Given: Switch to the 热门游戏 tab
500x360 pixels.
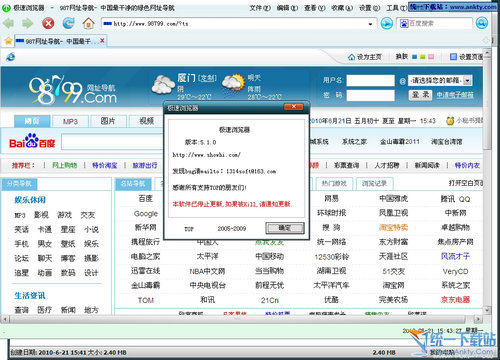Looking at the screenshot, I should 334,183.
